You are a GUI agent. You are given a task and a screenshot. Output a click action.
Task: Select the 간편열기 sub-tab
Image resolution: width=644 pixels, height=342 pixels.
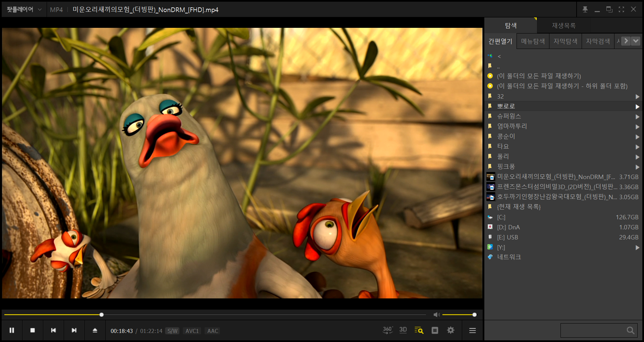500,41
